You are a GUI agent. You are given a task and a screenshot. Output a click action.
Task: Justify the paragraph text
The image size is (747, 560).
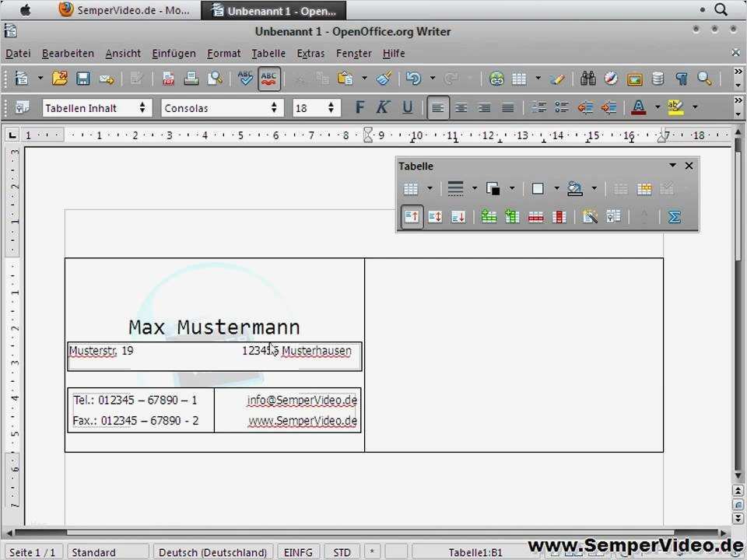click(508, 108)
